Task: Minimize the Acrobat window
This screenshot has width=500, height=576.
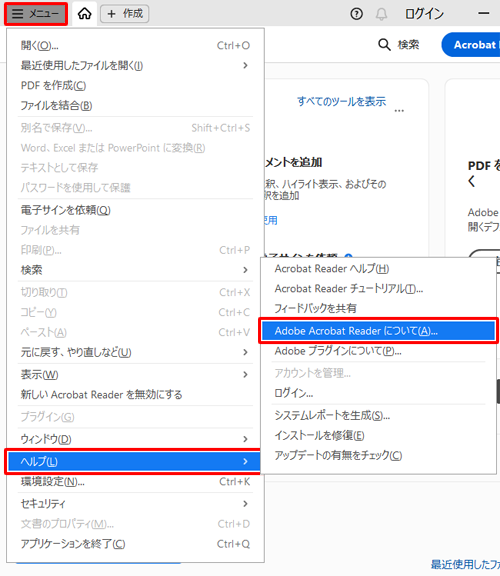Action: (x=484, y=14)
